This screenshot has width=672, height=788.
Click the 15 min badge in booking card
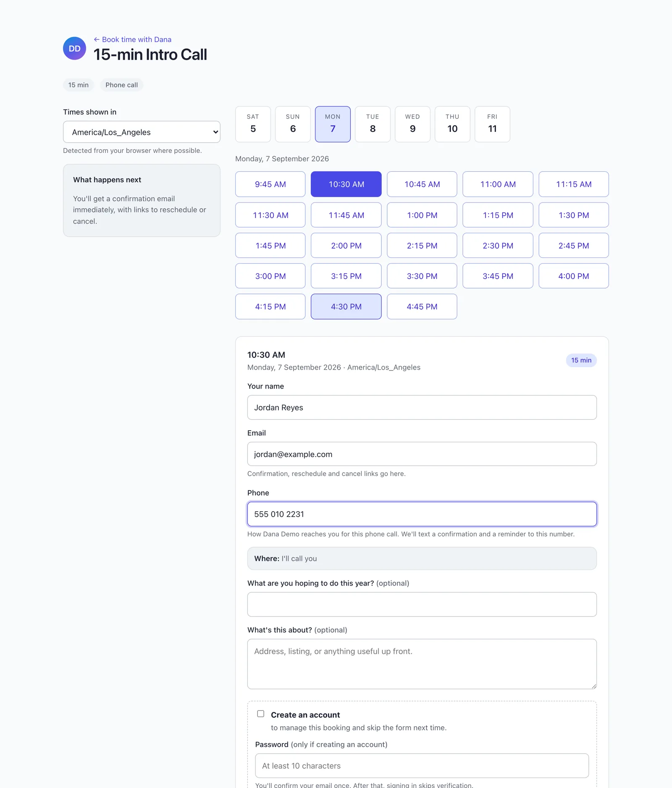click(581, 360)
